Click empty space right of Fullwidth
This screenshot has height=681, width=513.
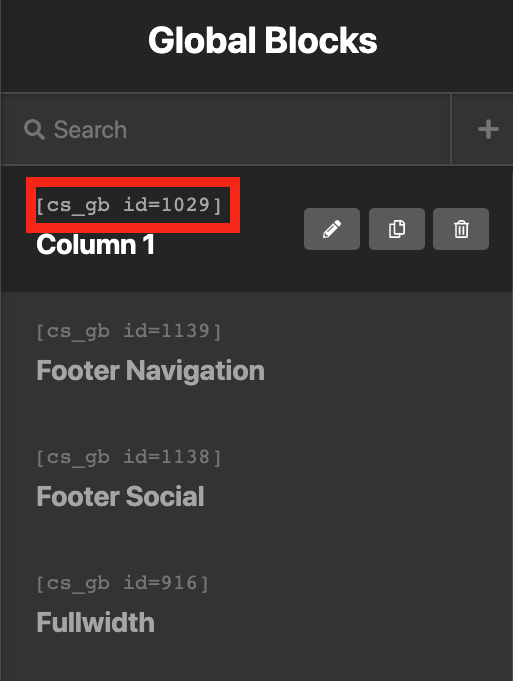point(330,622)
